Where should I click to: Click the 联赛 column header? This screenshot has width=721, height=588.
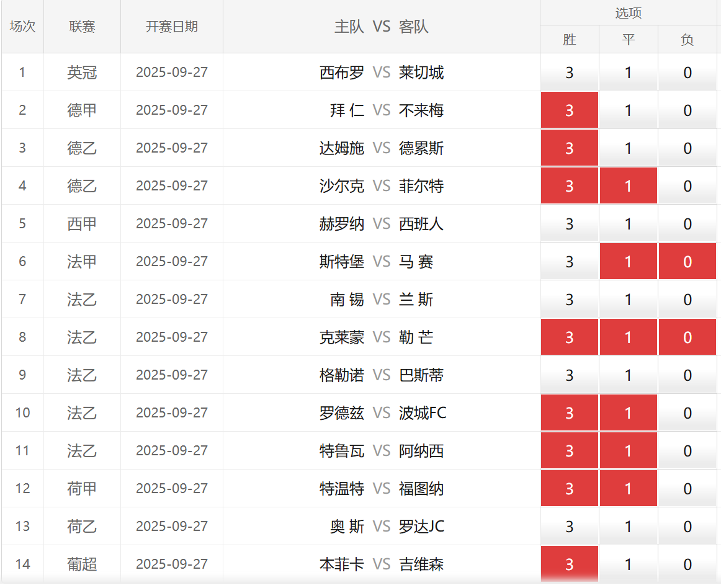coord(82,27)
